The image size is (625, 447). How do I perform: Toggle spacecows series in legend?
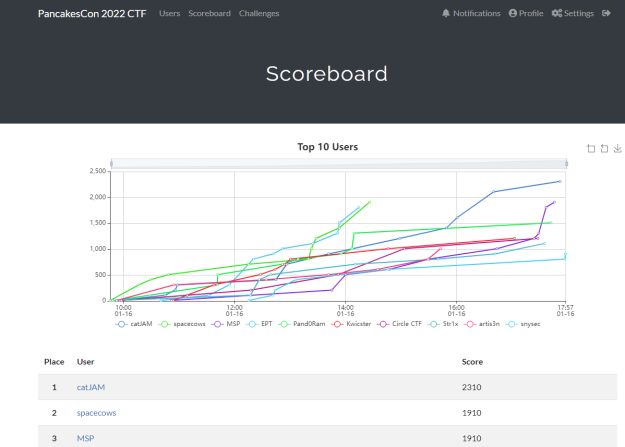182,324
